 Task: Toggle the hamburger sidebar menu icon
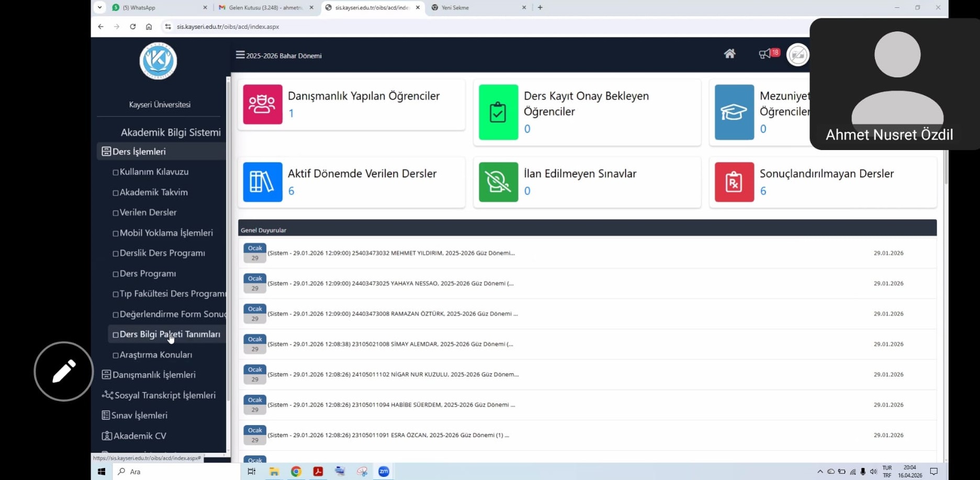240,55
